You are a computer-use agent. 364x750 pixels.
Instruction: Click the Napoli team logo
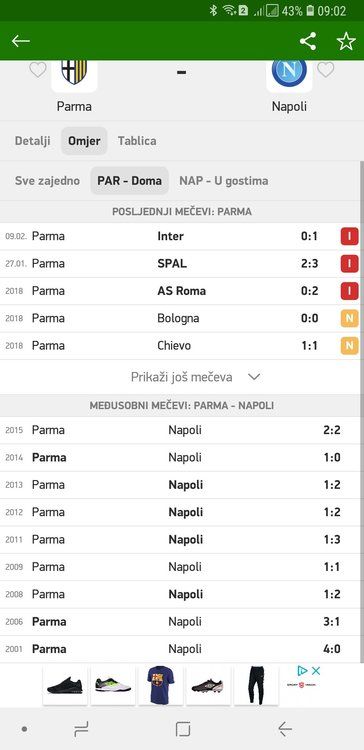[x=289, y=73]
